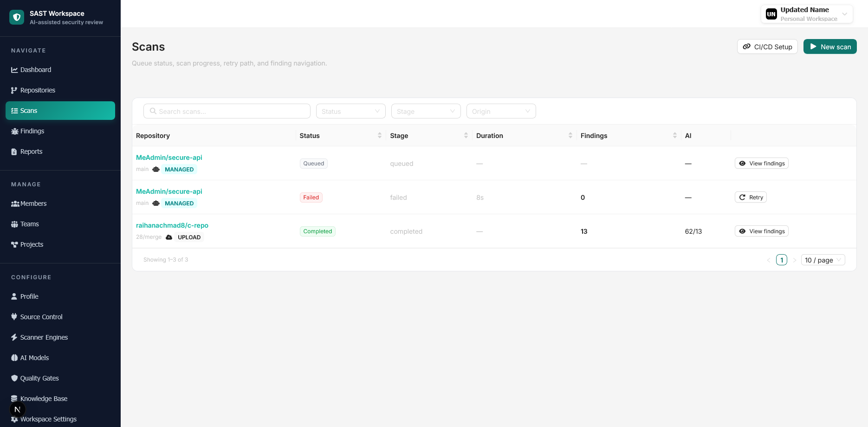Sort table by Status column arrows

[380, 135]
